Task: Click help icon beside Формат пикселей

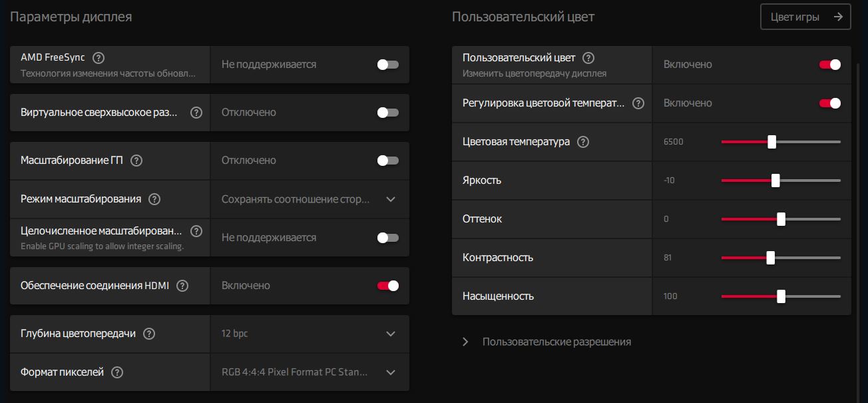Action: pyautogui.click(x=117, y=372)
